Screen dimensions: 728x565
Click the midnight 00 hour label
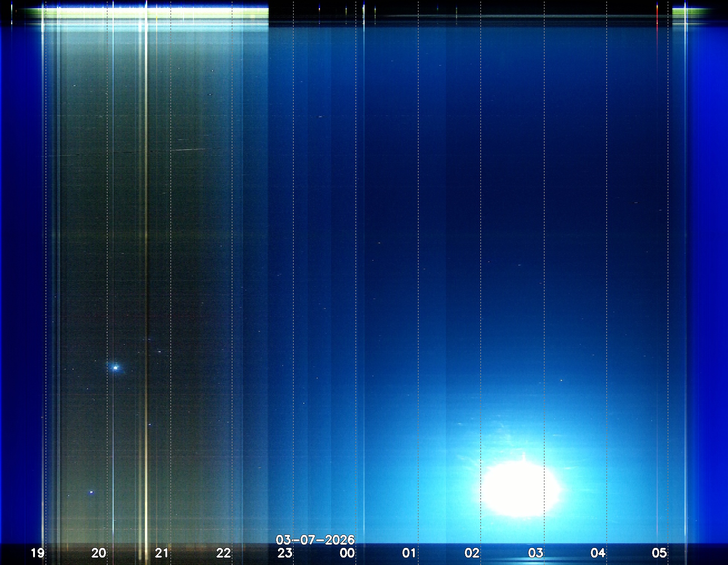[347, 553]
